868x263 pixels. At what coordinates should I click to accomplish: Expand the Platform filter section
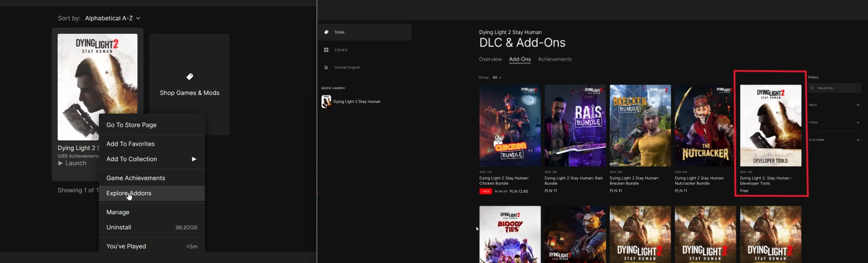pyautogui.click(x=857, y=140)
